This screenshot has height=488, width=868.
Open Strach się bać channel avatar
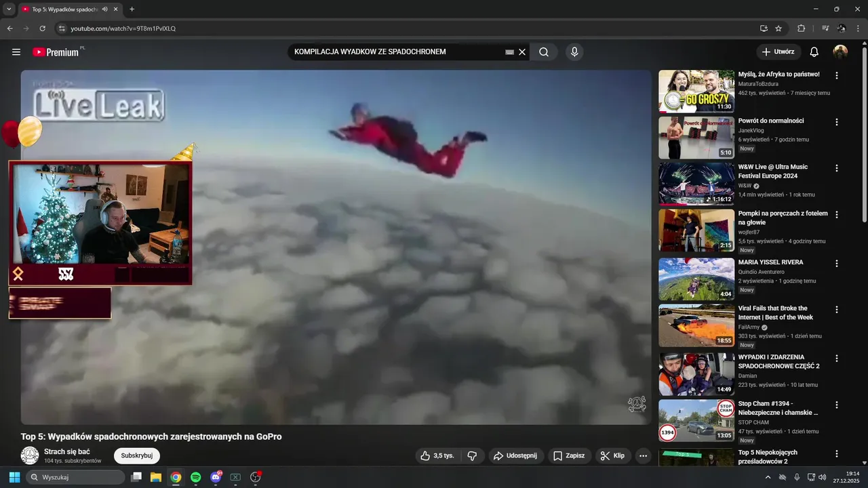30,455
